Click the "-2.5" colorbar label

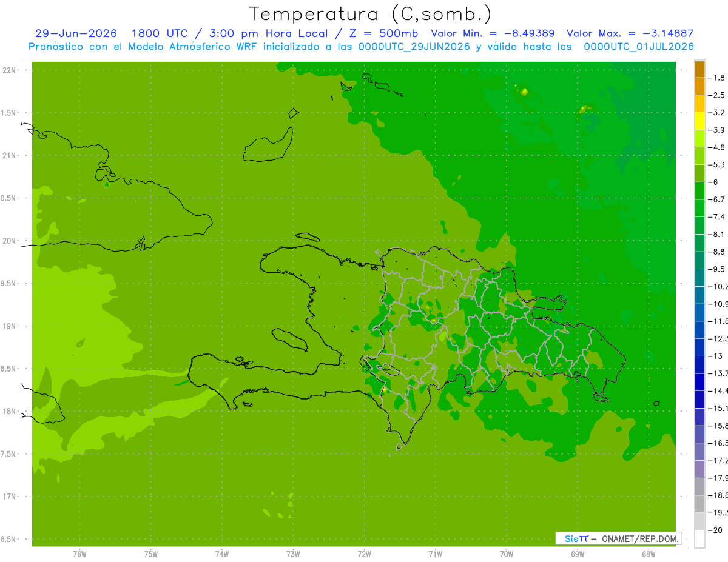718,95
